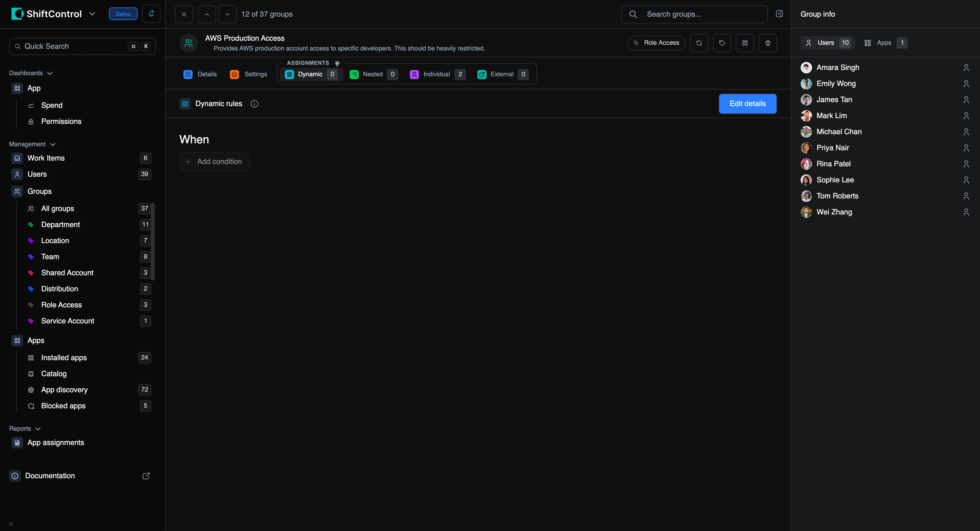
Task: Click the user icon next to Mark Lim
Action: (x=966, y=116)
